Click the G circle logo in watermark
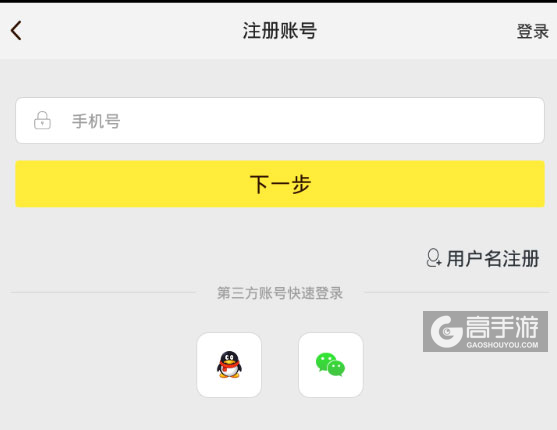Screen dimensions: 557x430 (446, 331)
